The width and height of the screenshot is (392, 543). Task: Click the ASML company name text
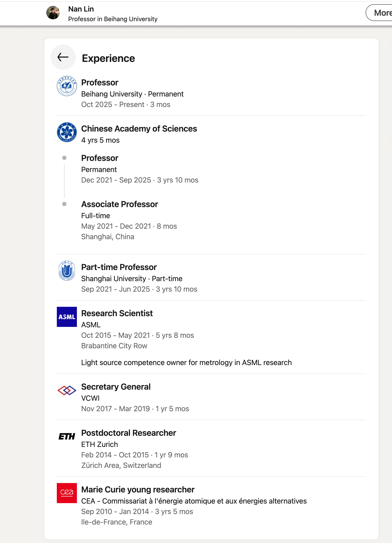91,325
